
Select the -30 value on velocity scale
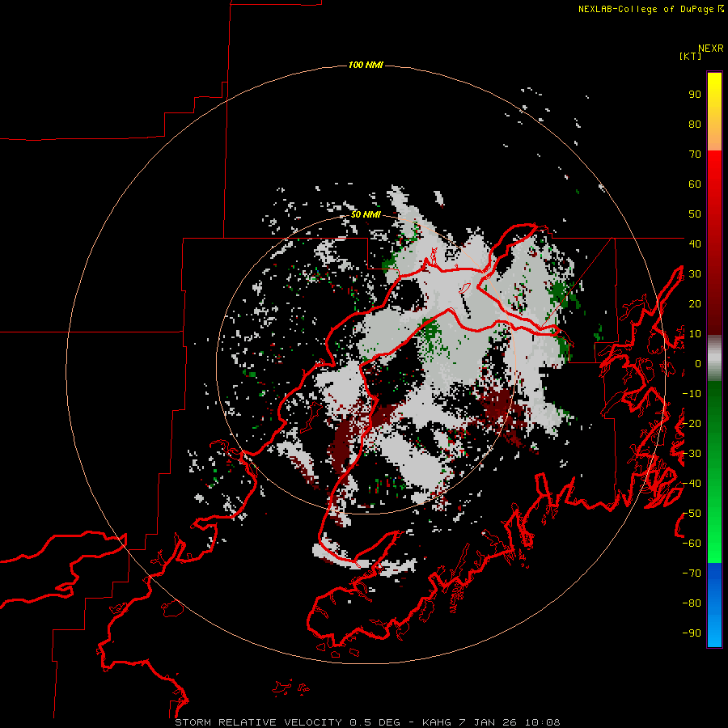tap(692, 454)
